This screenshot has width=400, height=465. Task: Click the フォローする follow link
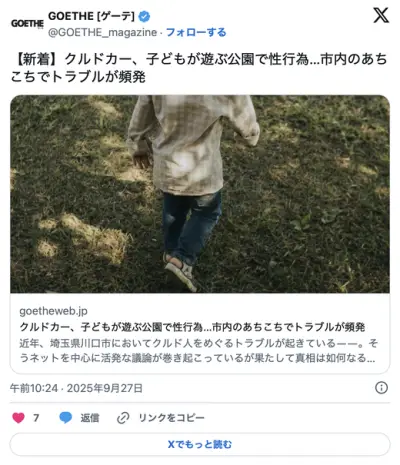(196, 32)
